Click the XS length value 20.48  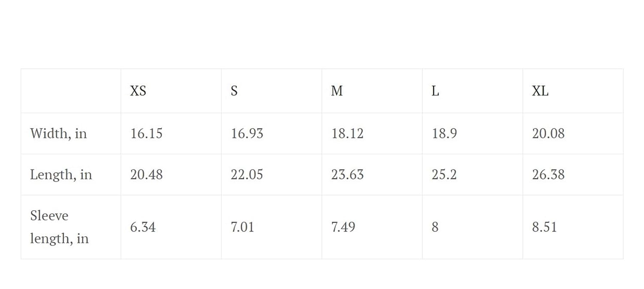tap(146, 175)
